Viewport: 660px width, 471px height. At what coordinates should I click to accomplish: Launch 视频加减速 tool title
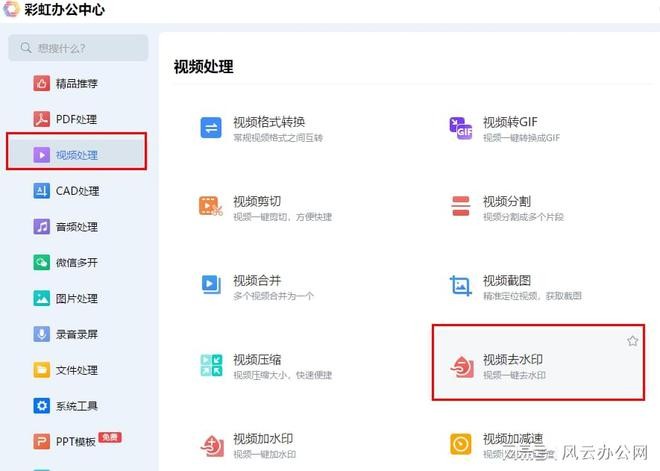(513, 439)
